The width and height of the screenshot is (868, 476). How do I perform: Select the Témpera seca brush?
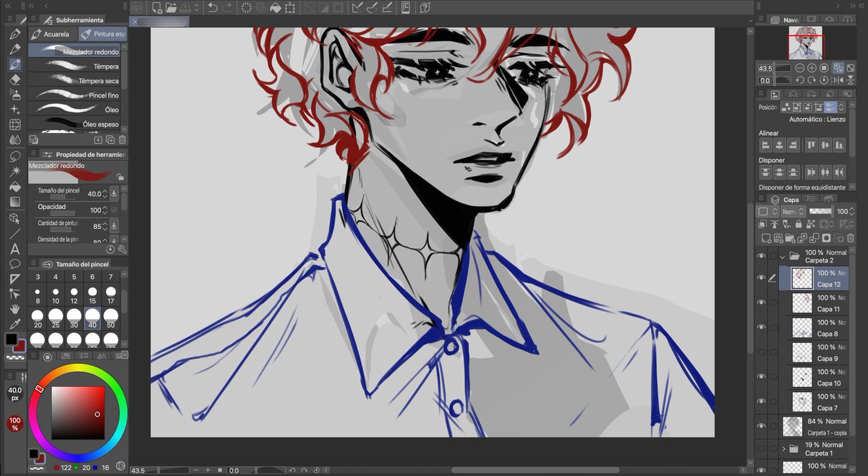click(x=75, y=80)
